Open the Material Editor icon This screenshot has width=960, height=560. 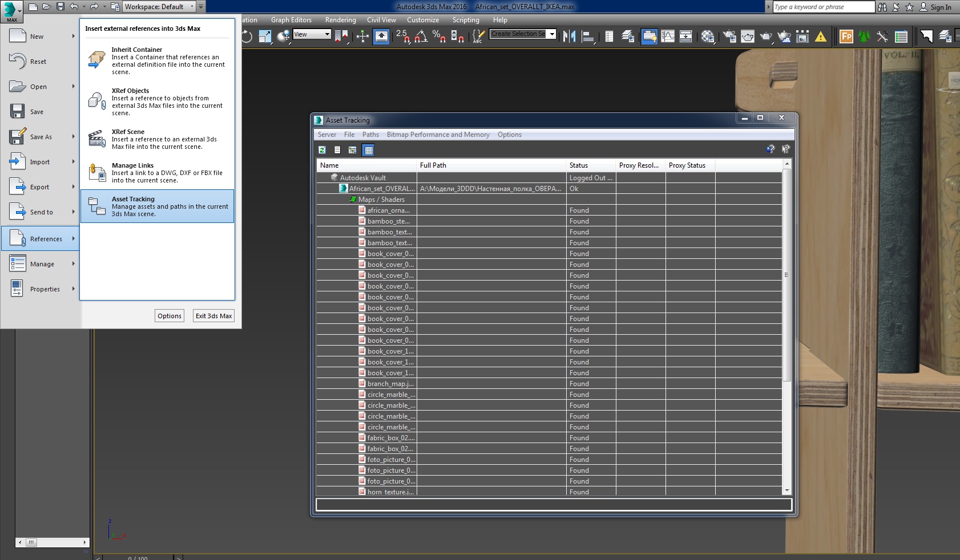pos(708,36)
